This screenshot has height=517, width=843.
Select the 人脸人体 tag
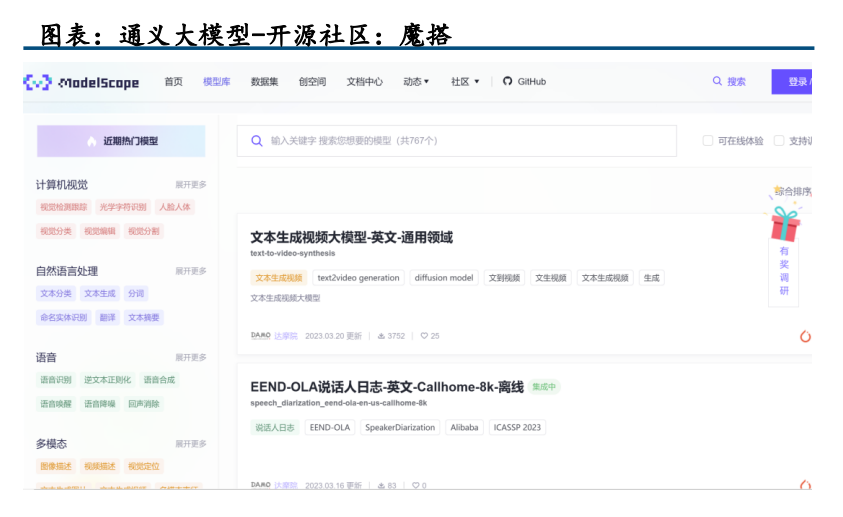[175, 207]
